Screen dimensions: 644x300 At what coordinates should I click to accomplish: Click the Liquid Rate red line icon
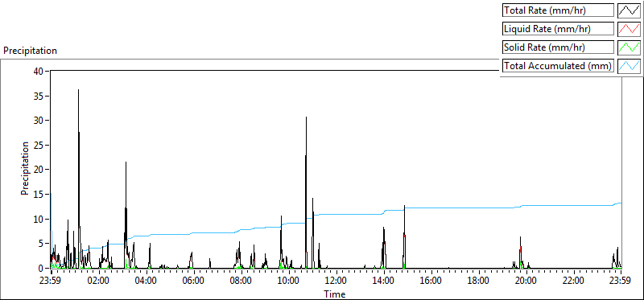[629, 29]
